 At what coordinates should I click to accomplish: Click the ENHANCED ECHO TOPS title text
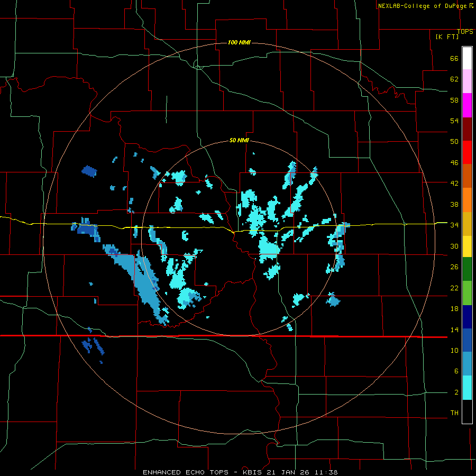(186, 472)
